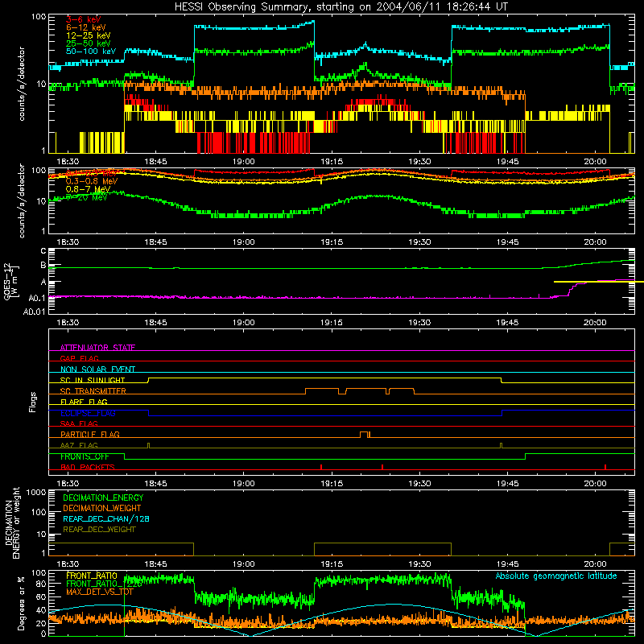Click the yellow horizontal marker line on GOES plot
This screenshot has width=644, height=644.
coord(599,282)
